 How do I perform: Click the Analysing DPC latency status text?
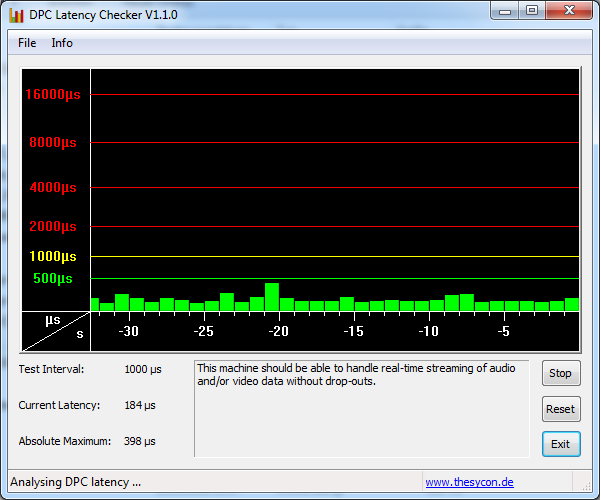coord(76,482)
